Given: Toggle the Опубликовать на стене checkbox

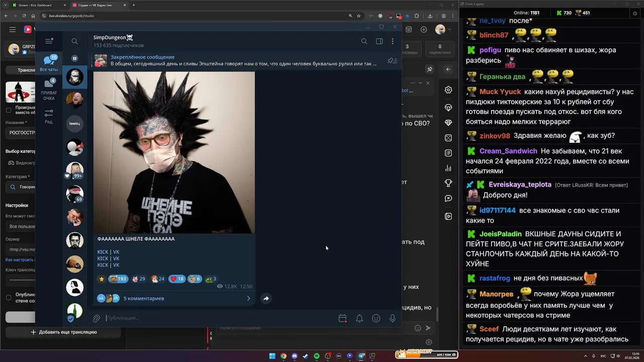Looking at the screenshot, I should [x=9, y=298].
